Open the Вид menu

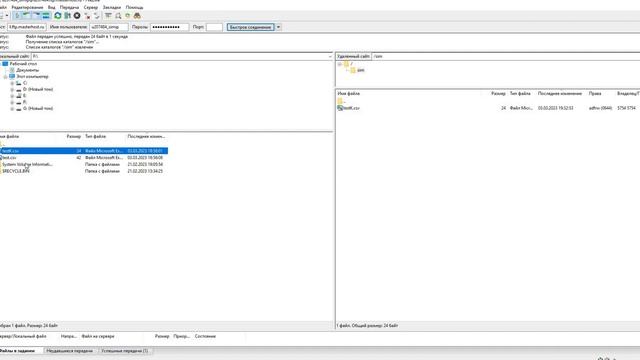[51, 7]
